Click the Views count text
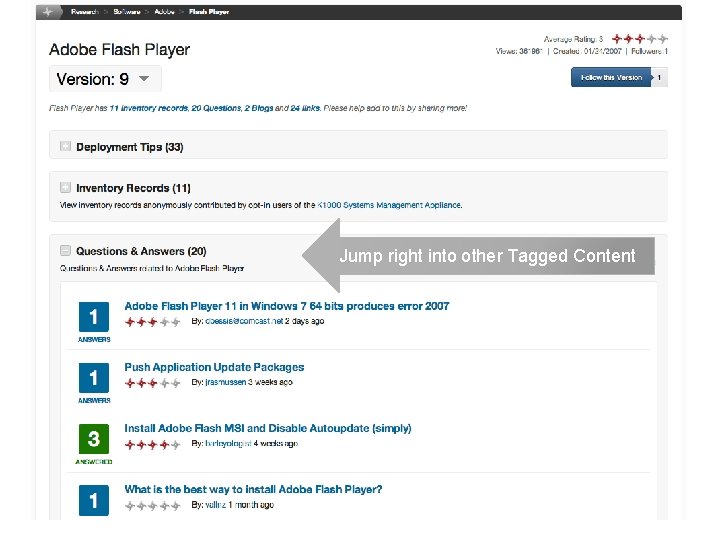 click(519, 51)
